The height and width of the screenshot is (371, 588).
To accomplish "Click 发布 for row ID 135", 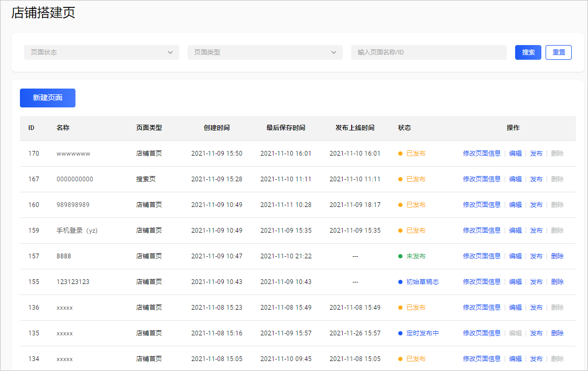I will (536, 333).
